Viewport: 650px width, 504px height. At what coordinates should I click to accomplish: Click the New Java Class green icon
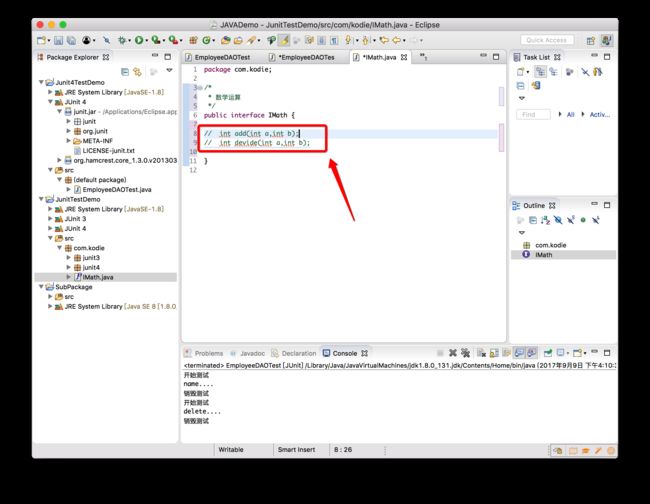click(x=206, y=40)
